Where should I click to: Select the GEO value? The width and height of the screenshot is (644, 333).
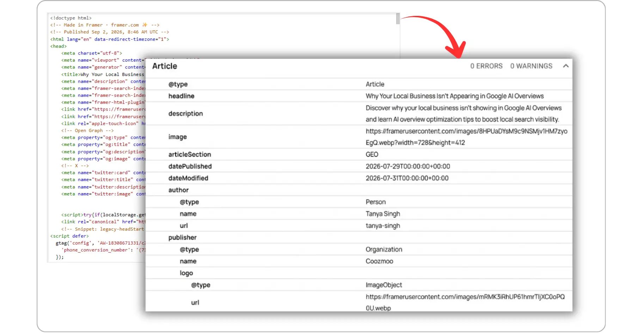(372, 154)
